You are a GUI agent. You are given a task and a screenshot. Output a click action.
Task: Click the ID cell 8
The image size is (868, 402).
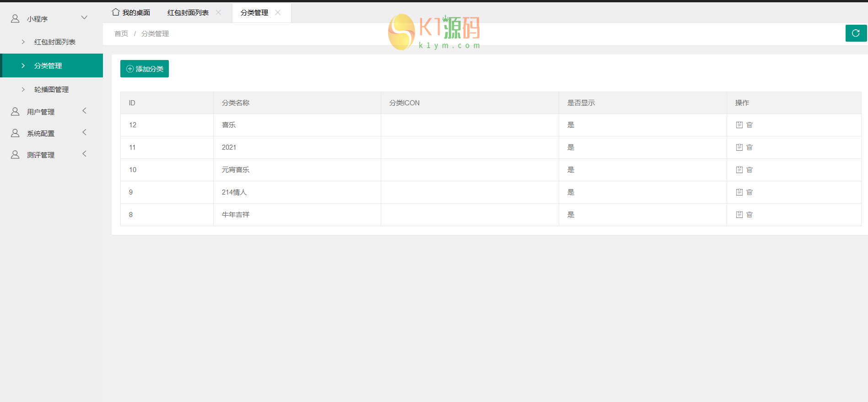(167, 215)
